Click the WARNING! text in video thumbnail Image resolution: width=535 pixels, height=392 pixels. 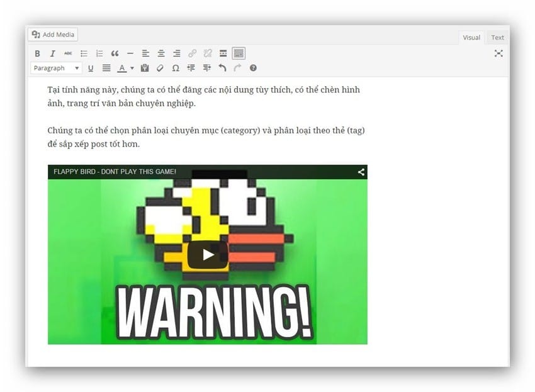pos(214,312)
